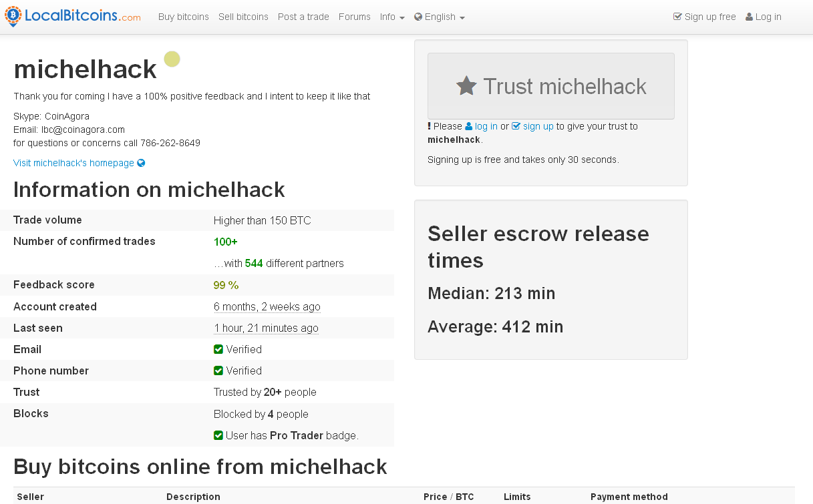Click the 'Number of confirmed trades' row label

coord(84,242)
